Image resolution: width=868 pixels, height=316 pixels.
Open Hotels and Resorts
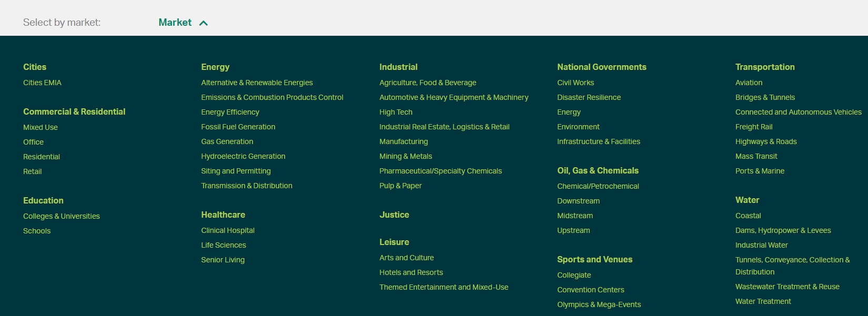[x=411, y=272]
